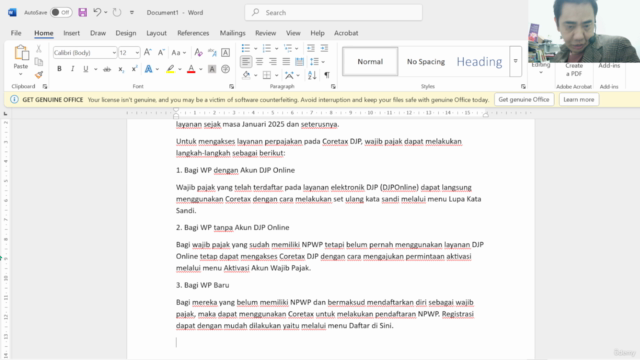Apply red font color

(191, 69)
